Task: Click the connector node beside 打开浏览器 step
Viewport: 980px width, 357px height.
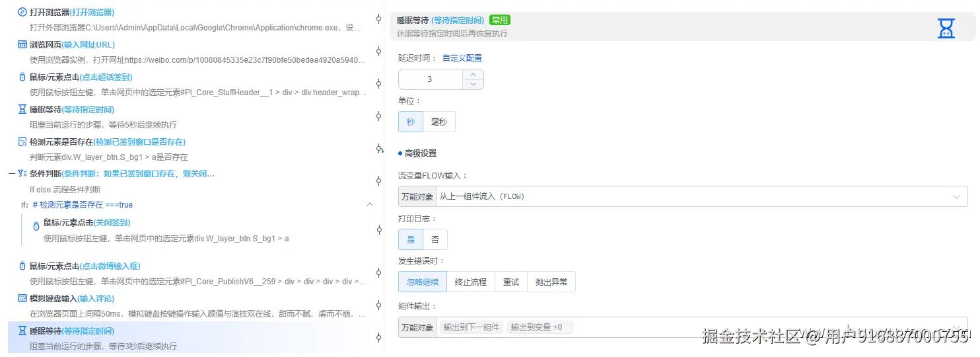Action: point(378,19)
